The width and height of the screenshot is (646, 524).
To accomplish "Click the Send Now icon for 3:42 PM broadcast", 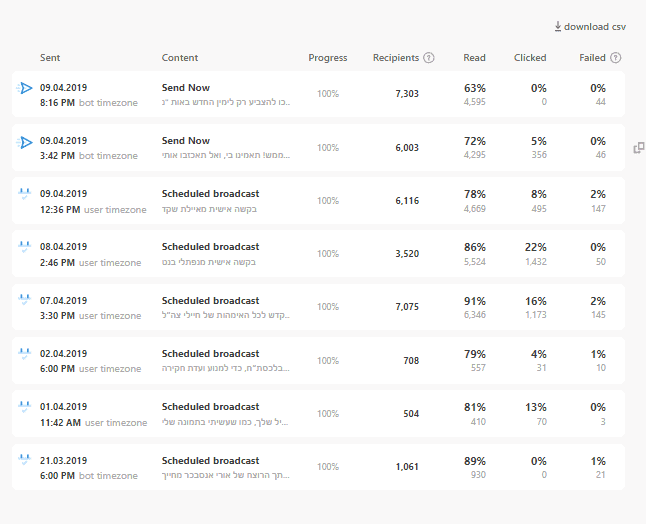I will pos(25,142).
